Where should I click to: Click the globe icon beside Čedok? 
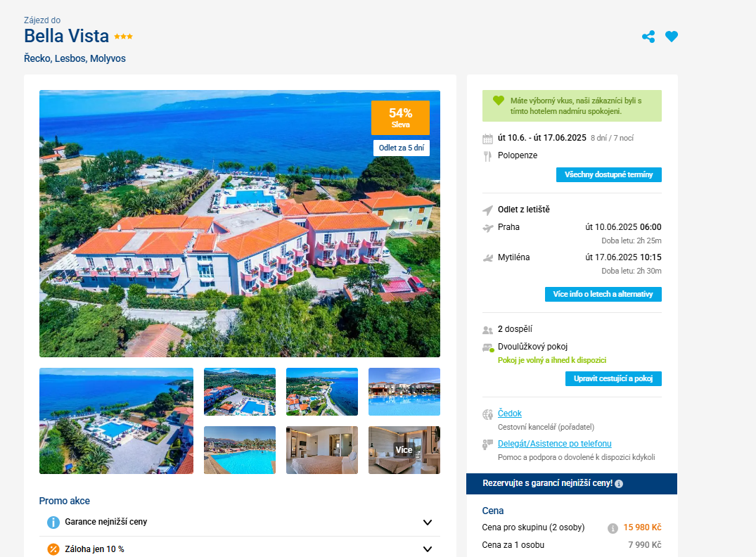tap(487, 414)
